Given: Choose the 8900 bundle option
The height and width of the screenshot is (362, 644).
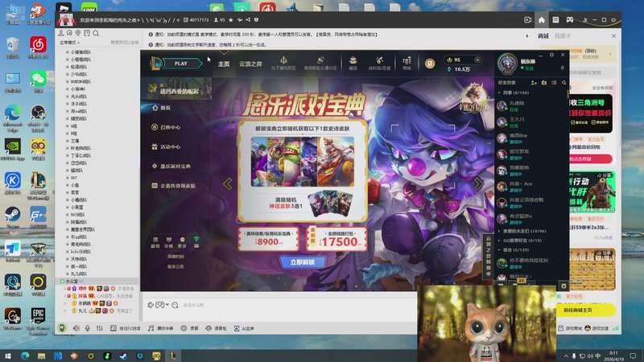Looking at the screenshot, I should (268, 239).
